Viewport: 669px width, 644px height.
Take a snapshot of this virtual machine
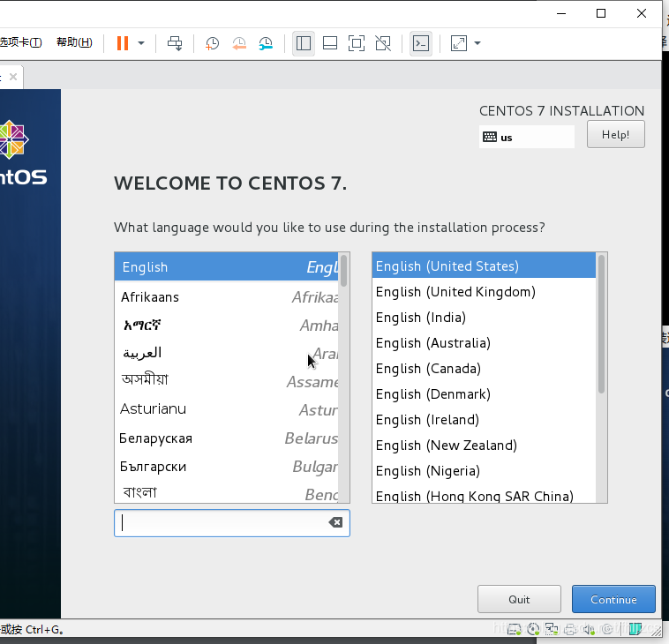click(x=212, y=43)
